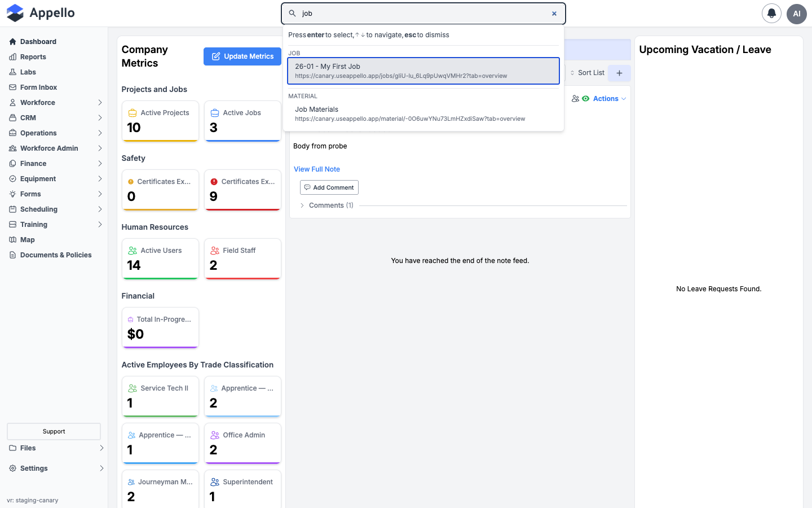Open Active Jobs metric card

coord(242,121)
